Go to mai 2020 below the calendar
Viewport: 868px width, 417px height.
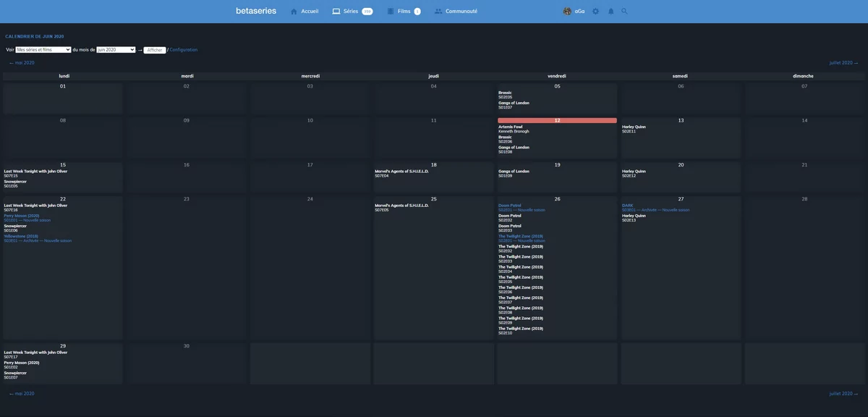[22, 394]
